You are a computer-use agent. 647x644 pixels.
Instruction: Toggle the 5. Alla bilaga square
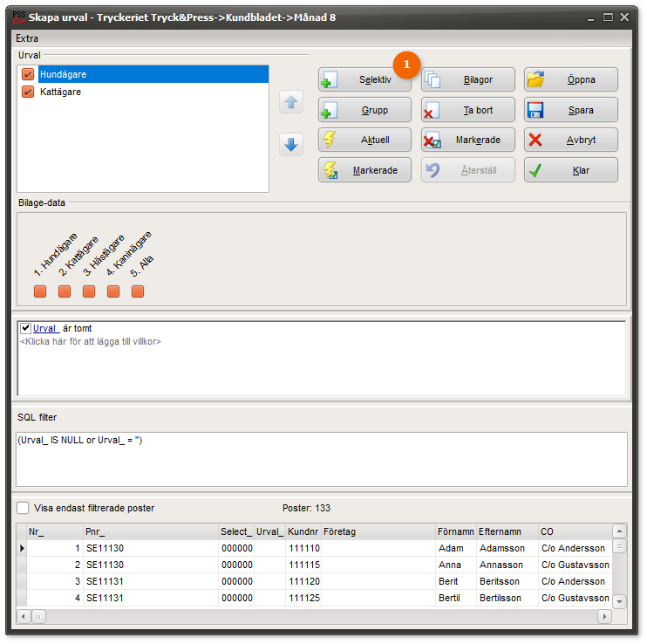tap(138, 291)
